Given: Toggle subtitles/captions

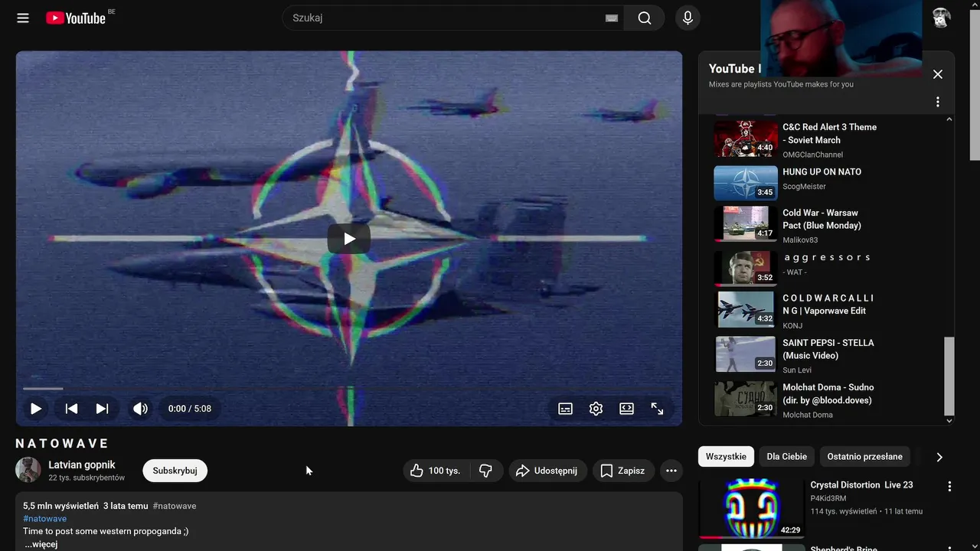Looking at the screenshot, I should [x=565, y=409].
